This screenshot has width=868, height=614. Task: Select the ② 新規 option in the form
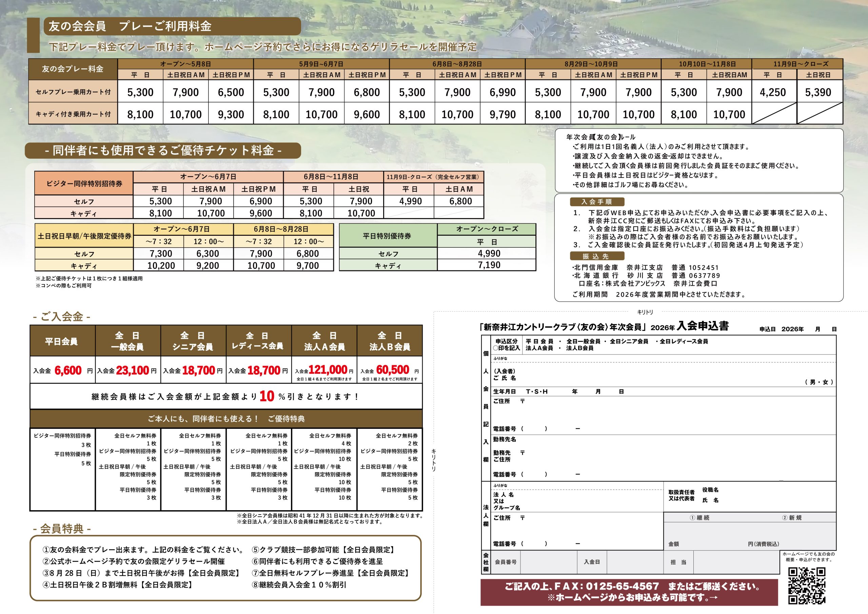pyautogui.click(x=792, y=518)
